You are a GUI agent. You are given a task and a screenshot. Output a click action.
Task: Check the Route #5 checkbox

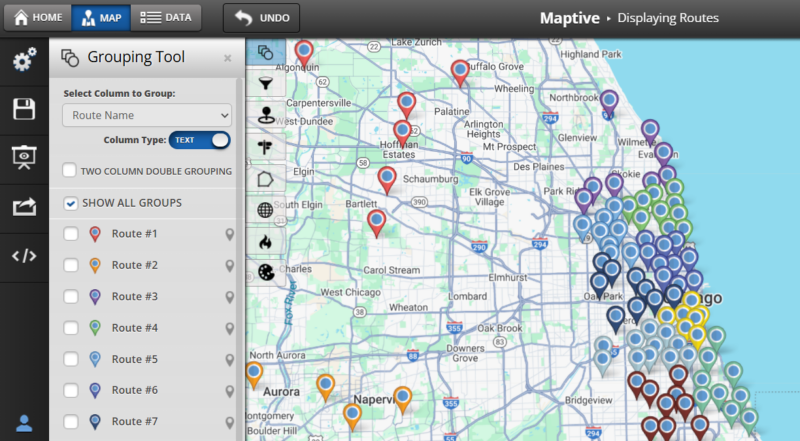coord(70,359)
